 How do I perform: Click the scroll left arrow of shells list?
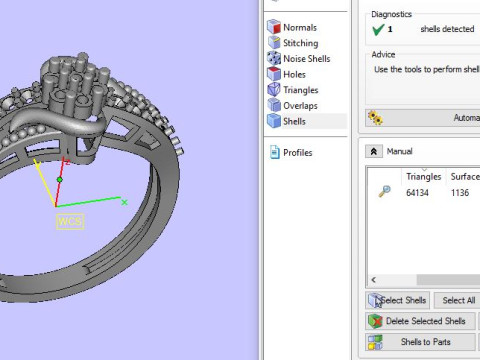pos(374,280)
